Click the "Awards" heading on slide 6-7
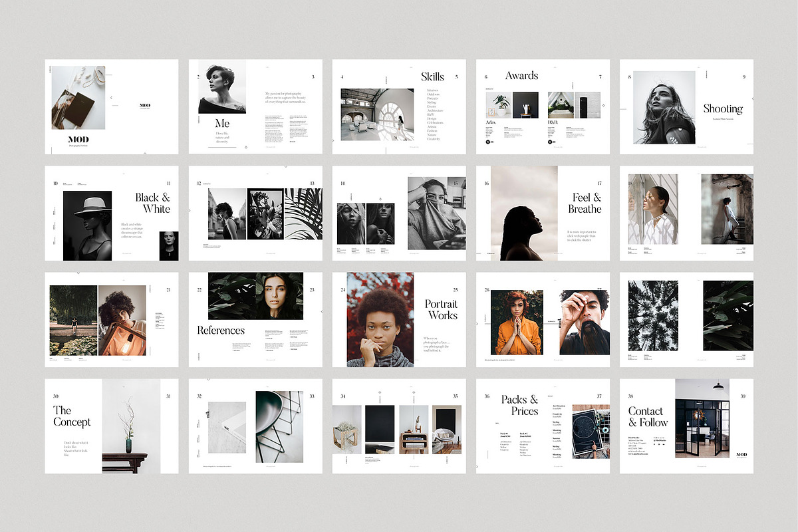Screen dimensions: 798x532 click(x=521, y=76)
